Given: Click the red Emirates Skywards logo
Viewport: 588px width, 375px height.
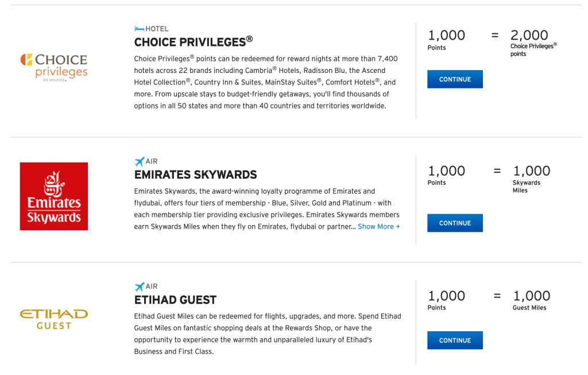Looking at the screenshot, I should tap(54, 196).
